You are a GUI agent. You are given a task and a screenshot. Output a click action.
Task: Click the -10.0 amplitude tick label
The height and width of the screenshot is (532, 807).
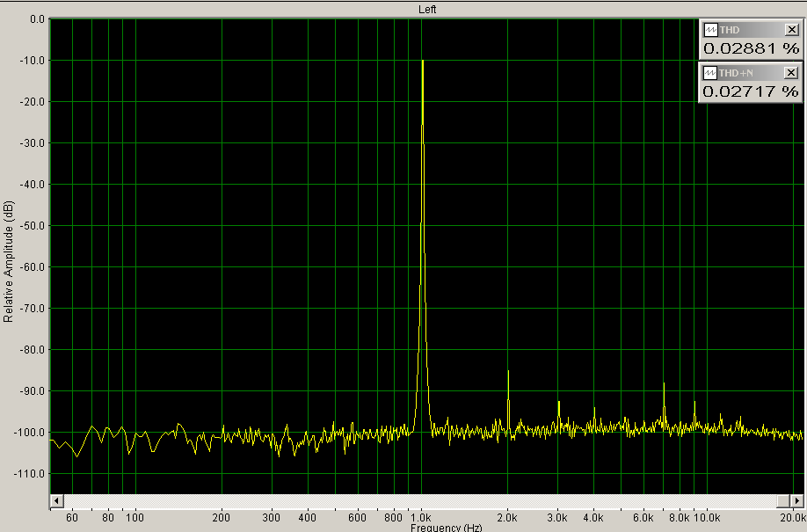33,61
